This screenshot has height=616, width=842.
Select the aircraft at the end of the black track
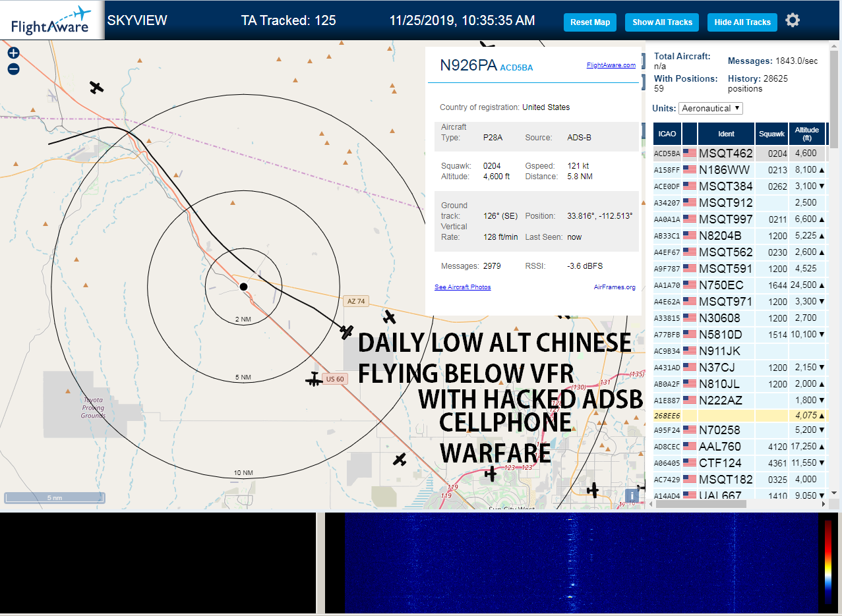(x=347, y=332)
